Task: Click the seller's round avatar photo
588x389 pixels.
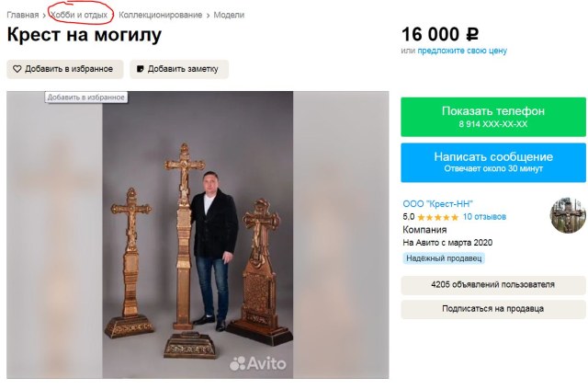Action: click(x=567, y=215)
